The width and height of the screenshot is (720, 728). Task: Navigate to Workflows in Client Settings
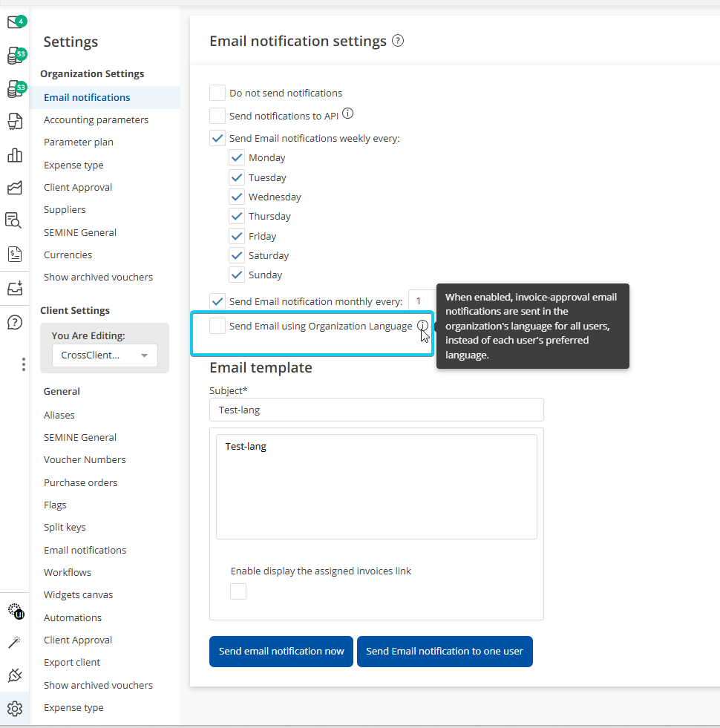[68, 572]
